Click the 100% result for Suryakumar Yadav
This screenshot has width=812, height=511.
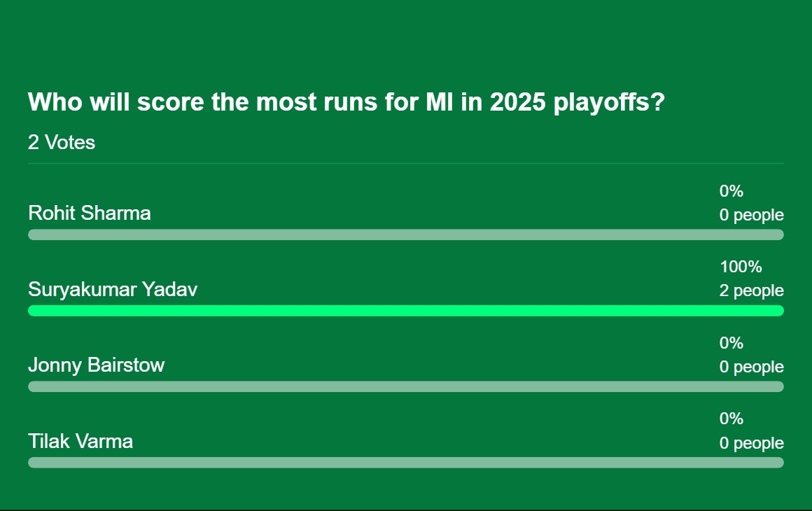point(741,267)
